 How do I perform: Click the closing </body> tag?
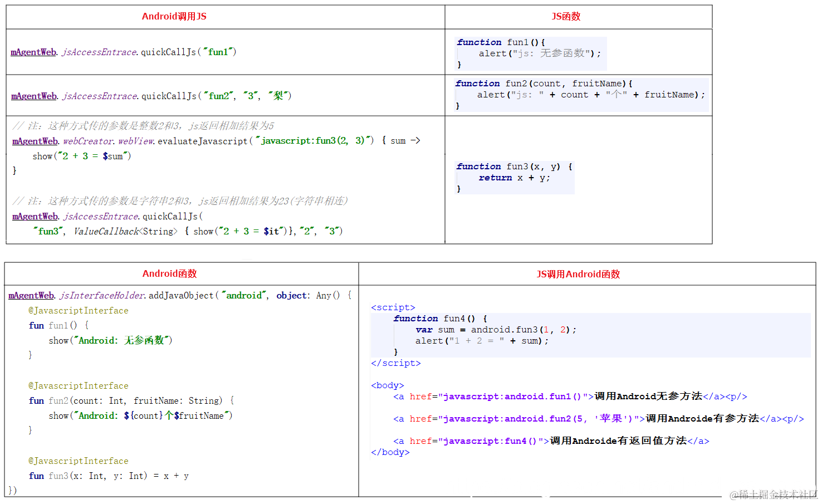[x=390, y=452]
